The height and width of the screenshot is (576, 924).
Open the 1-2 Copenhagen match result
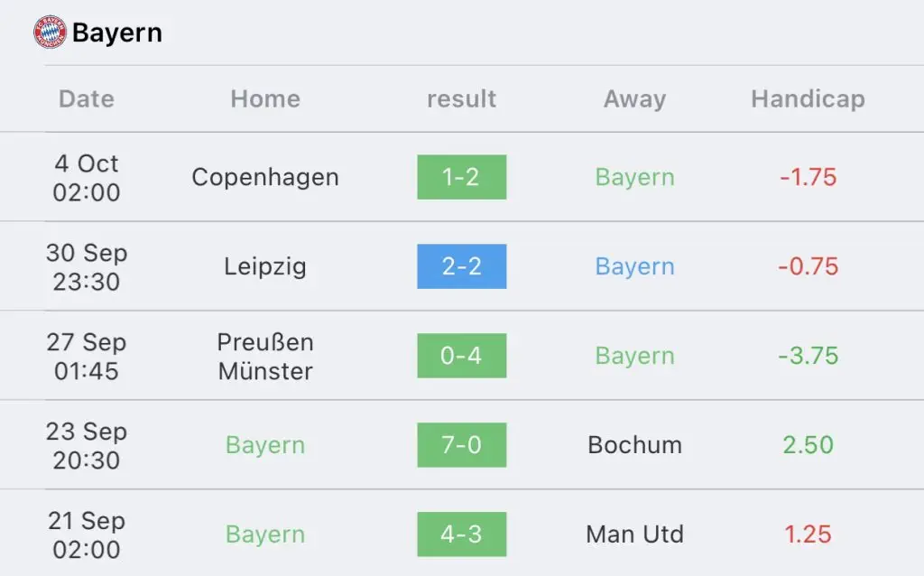click(x=461, y=177)
